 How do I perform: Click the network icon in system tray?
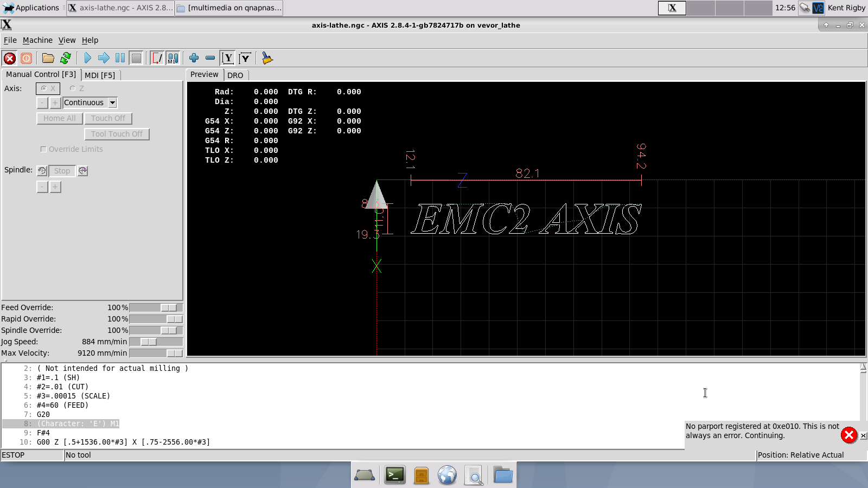[x=805, y=8]
